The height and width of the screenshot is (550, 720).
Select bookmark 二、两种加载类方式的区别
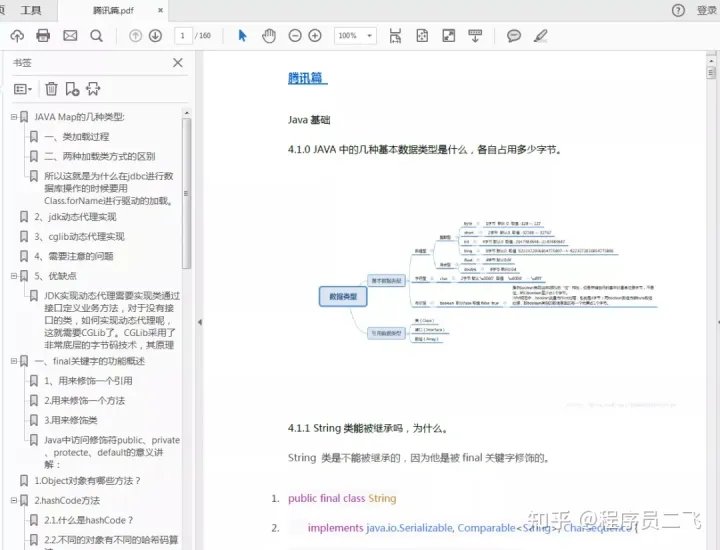pyautogui.click(x=100, y=157)
